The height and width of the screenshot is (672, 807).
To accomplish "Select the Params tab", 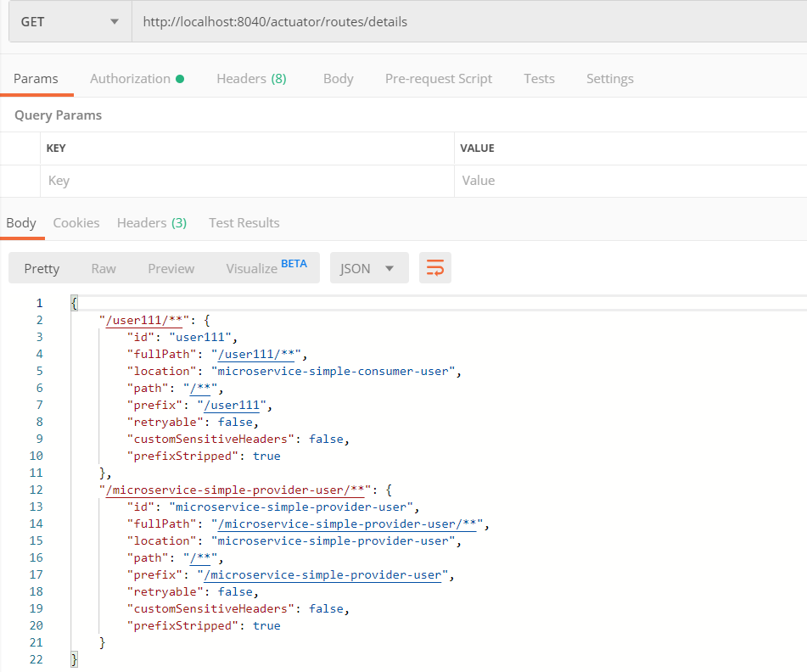I will [x=36, y=79].
